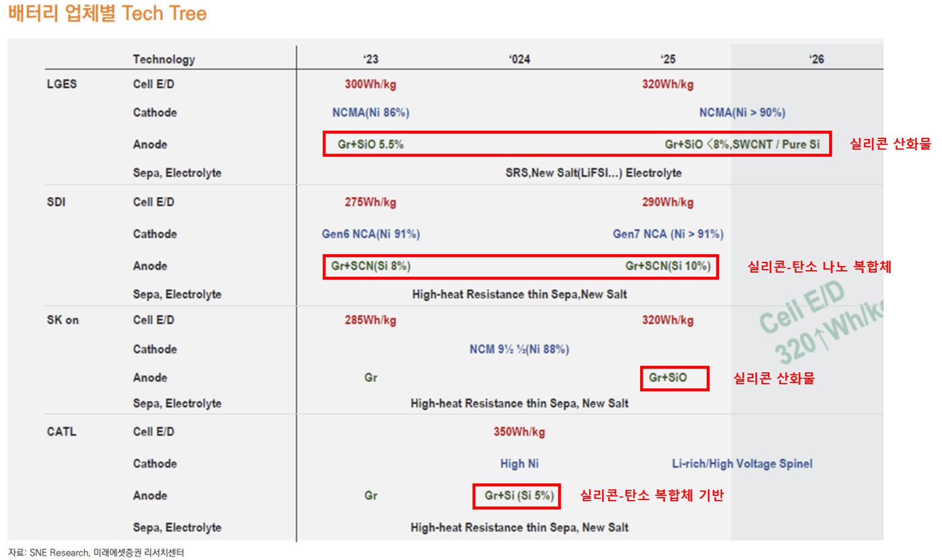The height and width of the screenshot is (560, 942).
Task: Select the 'Technology' column header
Action: point(164,59)
